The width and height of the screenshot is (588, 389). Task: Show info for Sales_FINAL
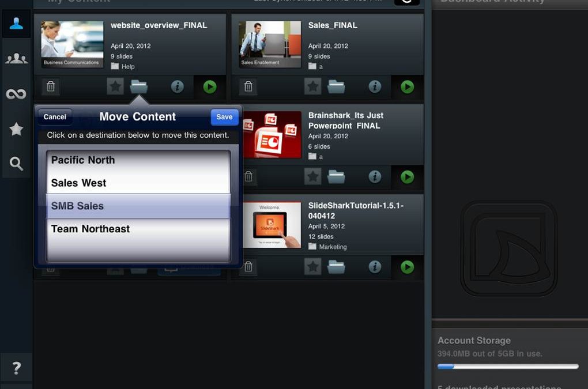(x=375, y=86)
